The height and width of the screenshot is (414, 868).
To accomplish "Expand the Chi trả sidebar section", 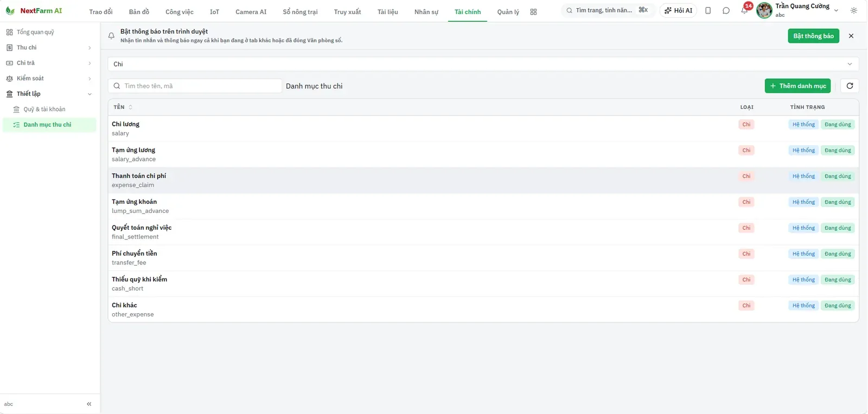I will click(x=49, y=63).
